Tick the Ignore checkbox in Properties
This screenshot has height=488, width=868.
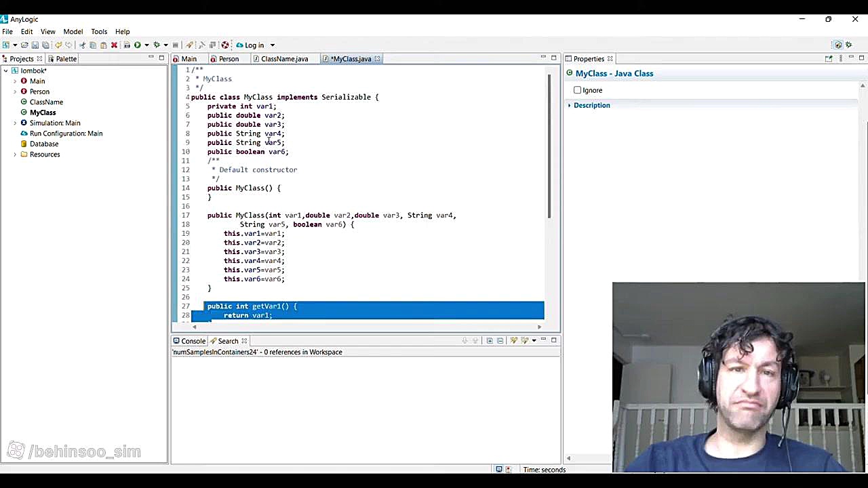tap(578, 90)
